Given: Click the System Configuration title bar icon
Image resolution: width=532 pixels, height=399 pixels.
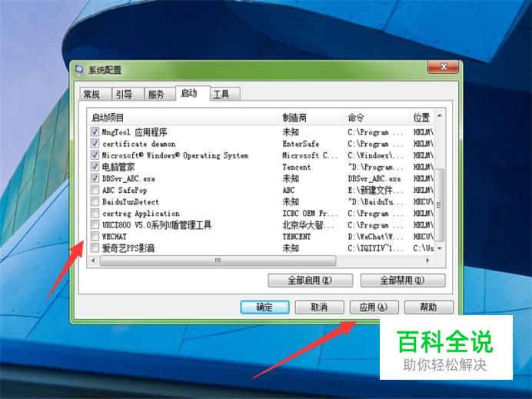Looking at the screenshot, I should [x=79, y=70].
